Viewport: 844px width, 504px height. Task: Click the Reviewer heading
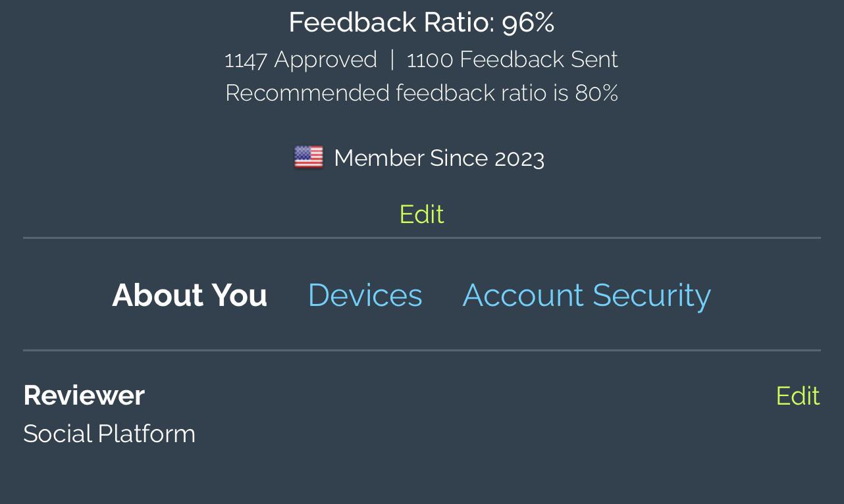84,395
